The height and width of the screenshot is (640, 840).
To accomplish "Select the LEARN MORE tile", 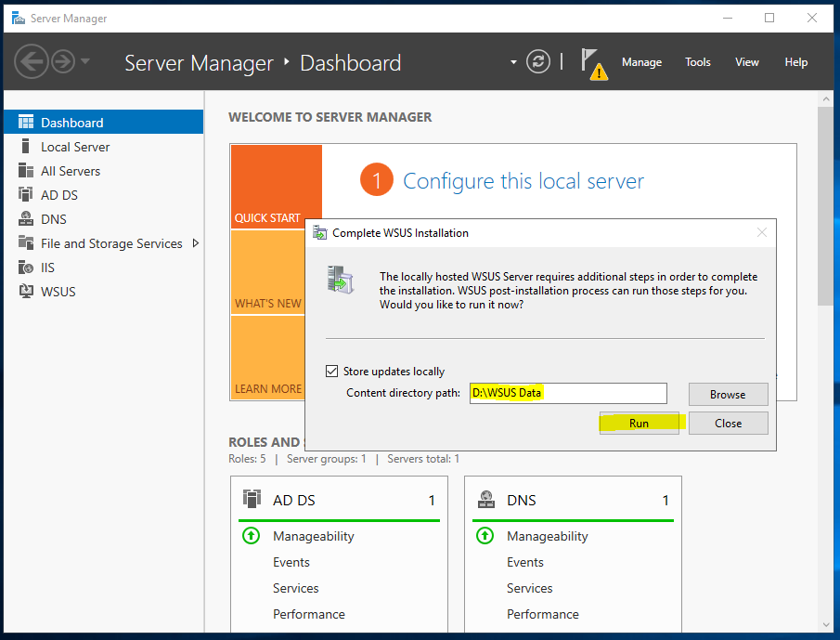I will click(x=268, y=358).
